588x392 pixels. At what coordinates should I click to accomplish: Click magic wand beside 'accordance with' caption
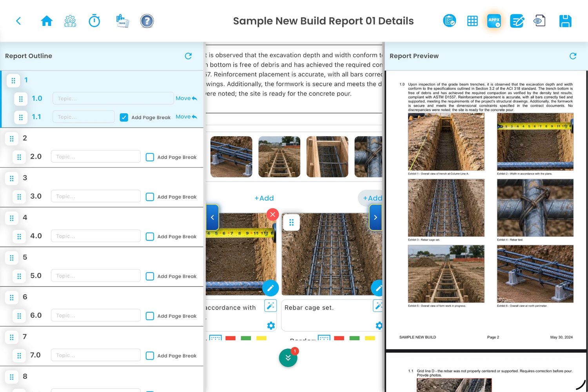[270, 306]
